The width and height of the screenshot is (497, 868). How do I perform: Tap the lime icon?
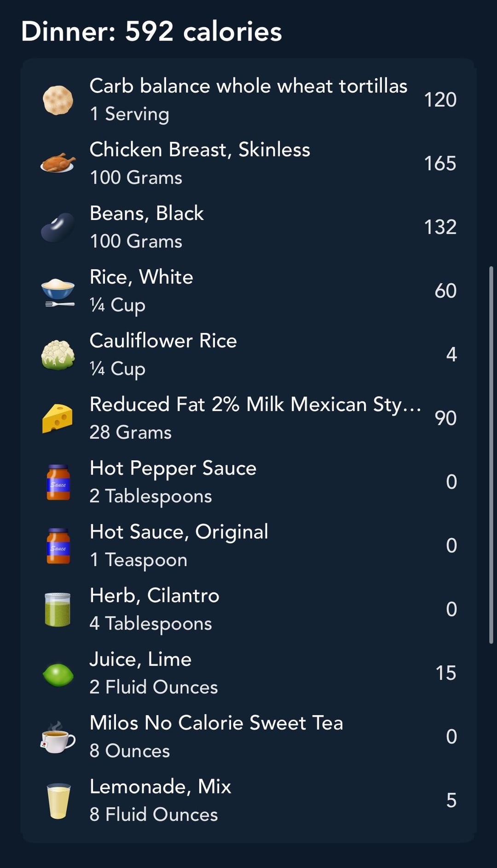point(58,675)
